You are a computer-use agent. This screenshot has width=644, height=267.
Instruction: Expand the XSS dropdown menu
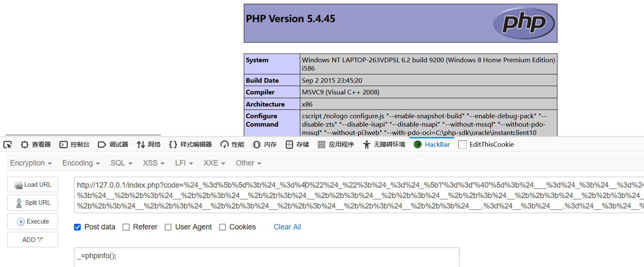153,163
